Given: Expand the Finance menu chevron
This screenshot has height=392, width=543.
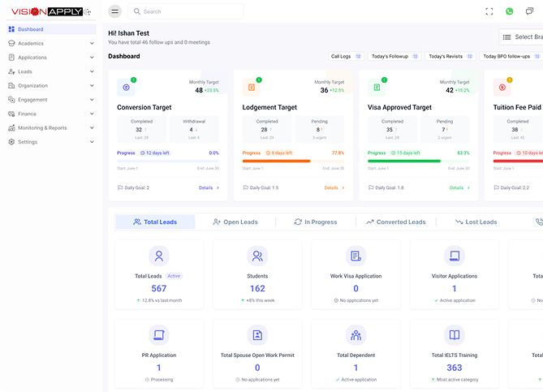Looking at the screenshot, I should 92,114.
